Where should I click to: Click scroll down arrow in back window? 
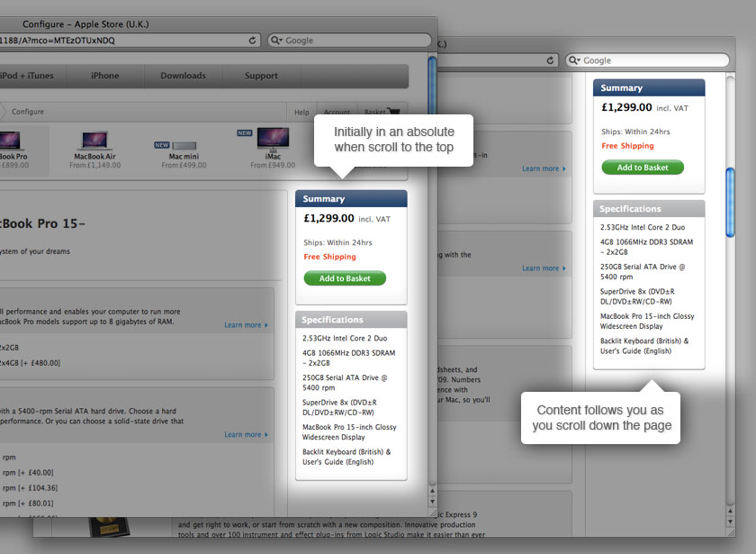coord(731,522)
